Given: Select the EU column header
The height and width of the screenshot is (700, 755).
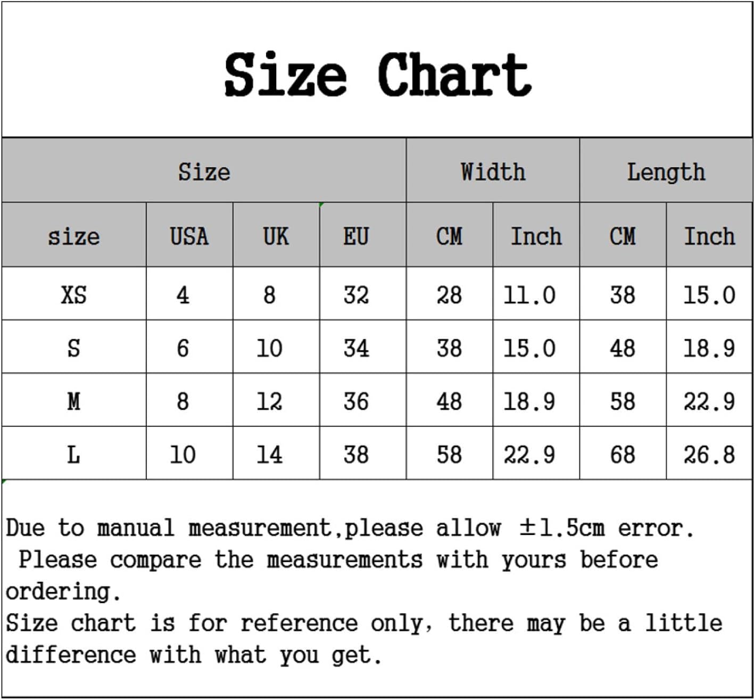Looking at the screenshot, I should point(356,236).
